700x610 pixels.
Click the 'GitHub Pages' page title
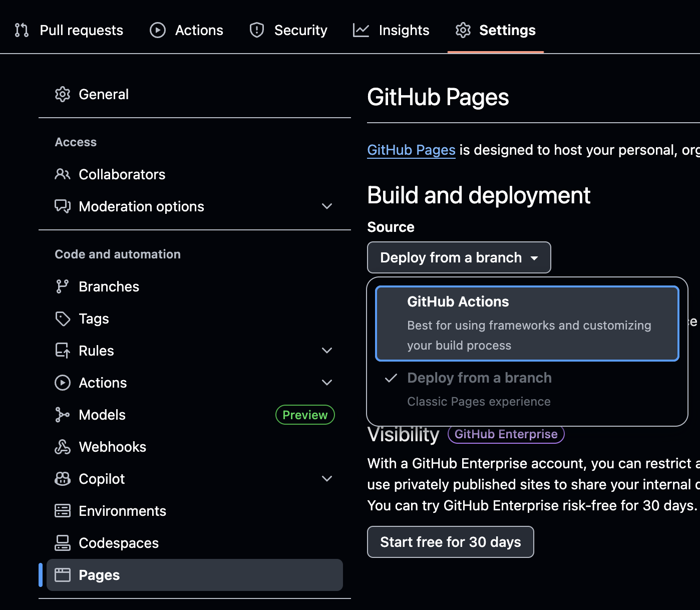pyautogui.click(x=438, y=98)
